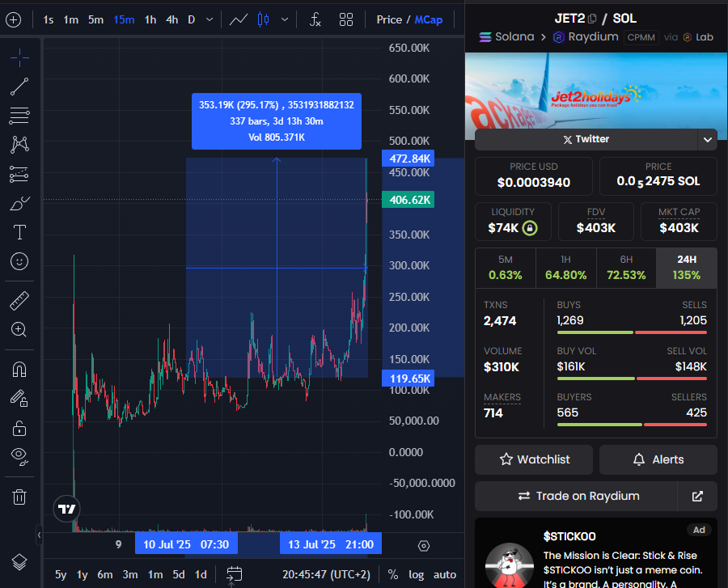This screenshot has width=728, height=588.
Task: Click the TradingView logo on chart
Action: tap(67, 509)
